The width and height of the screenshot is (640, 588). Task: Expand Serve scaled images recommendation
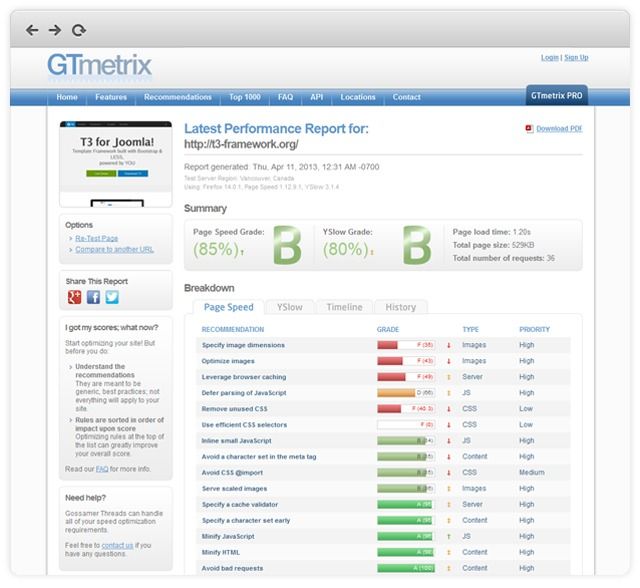pos(235,488)
